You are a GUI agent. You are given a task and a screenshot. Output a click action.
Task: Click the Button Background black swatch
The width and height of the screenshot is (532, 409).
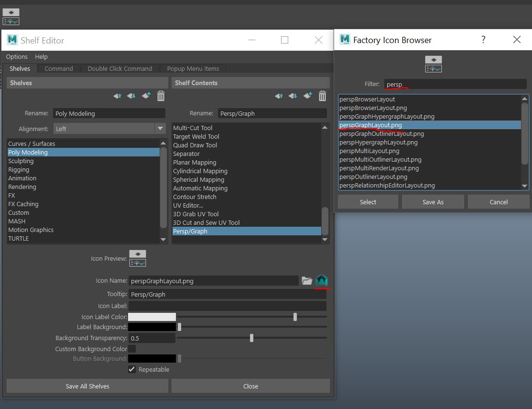click(152, 358)
